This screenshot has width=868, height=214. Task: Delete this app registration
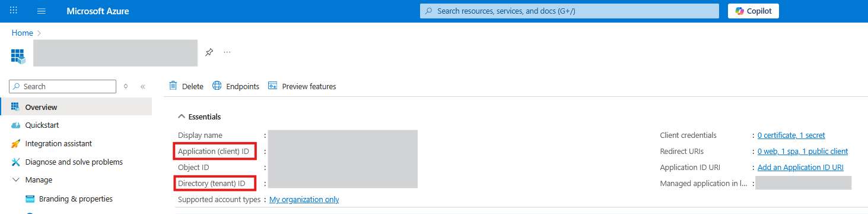(186, 86)
